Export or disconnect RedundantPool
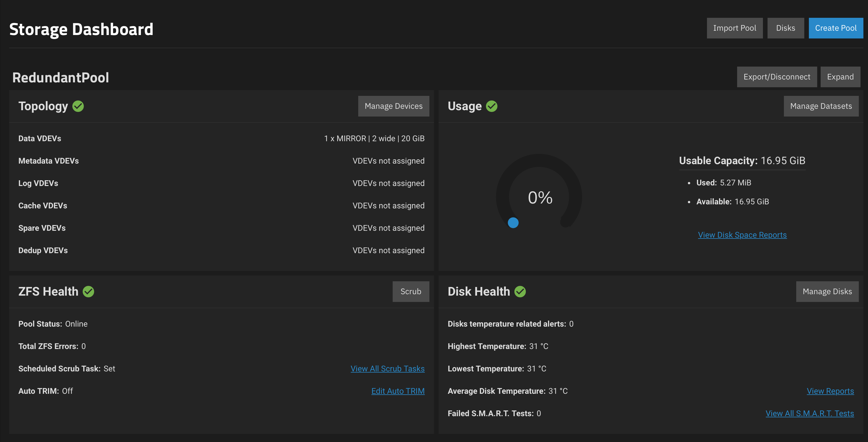The width and height of the screenshot is (868, 442). tap(777, 77)
